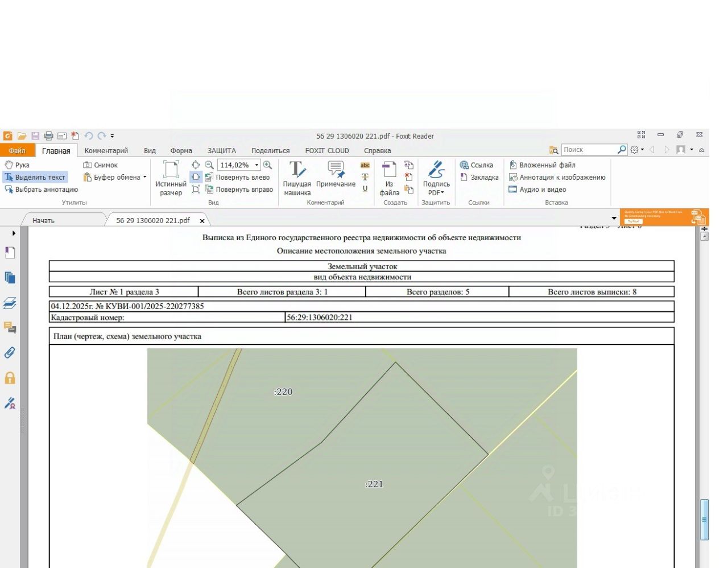The image size is (728, 568).
Task: Click the Zoom out magnifier icon
Action: [209, 165]
